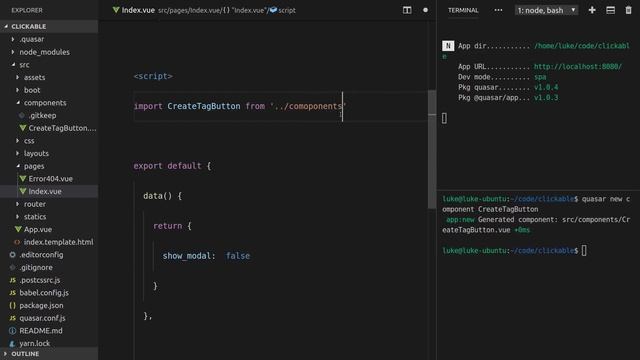Click Vue icon beside CreateTagButton file
Viewport: 640px width, 360px height.
point(23,128)
